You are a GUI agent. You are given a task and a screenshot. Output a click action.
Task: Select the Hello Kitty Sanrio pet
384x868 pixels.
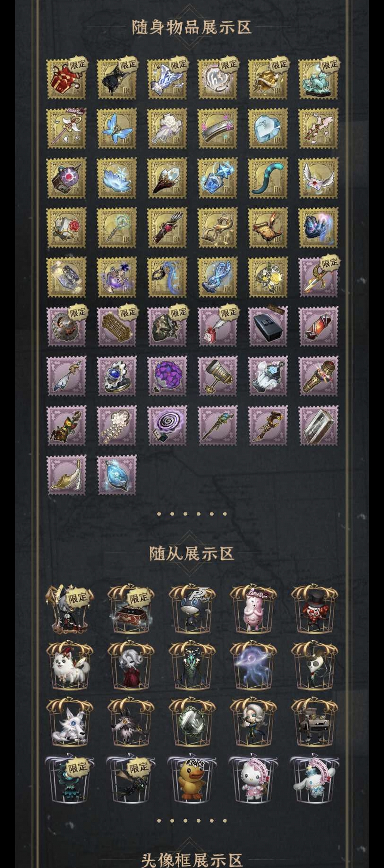point(253,779)
